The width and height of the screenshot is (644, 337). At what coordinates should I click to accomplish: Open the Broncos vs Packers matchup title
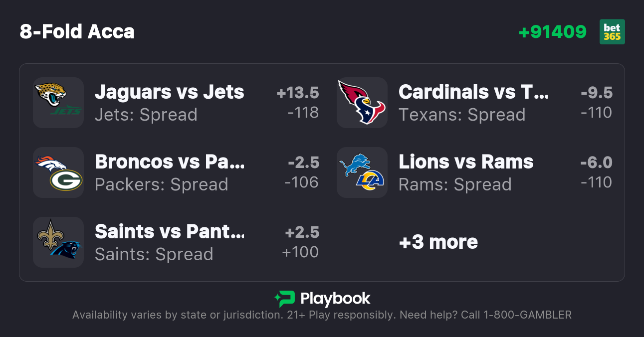point(170,162)
